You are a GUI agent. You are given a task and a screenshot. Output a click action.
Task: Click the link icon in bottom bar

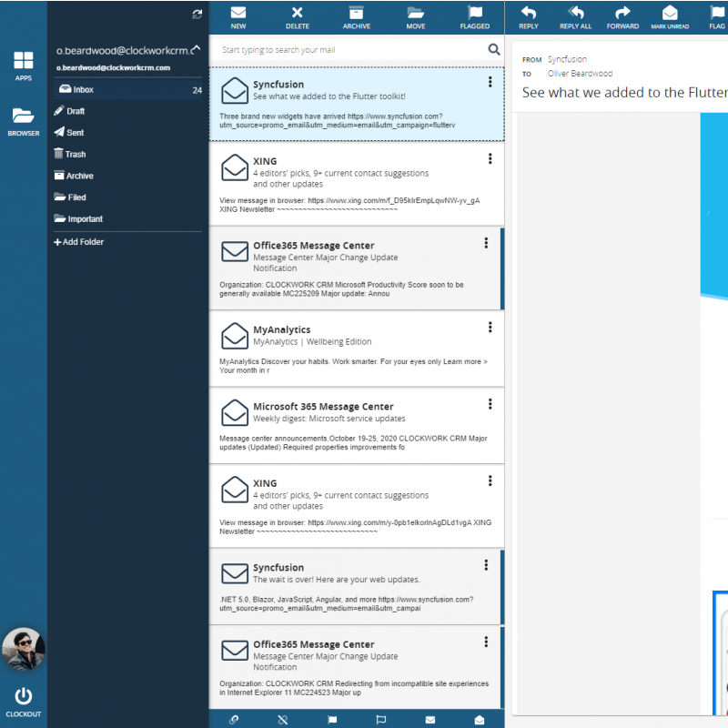(x=234, y=720)
